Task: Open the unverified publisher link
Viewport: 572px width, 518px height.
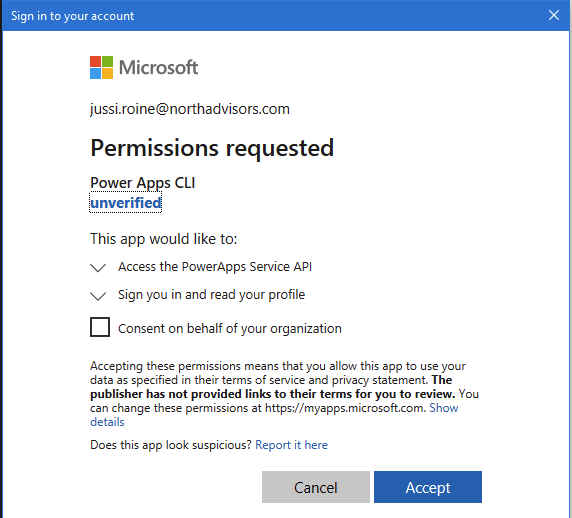Action: pos(125,203)
